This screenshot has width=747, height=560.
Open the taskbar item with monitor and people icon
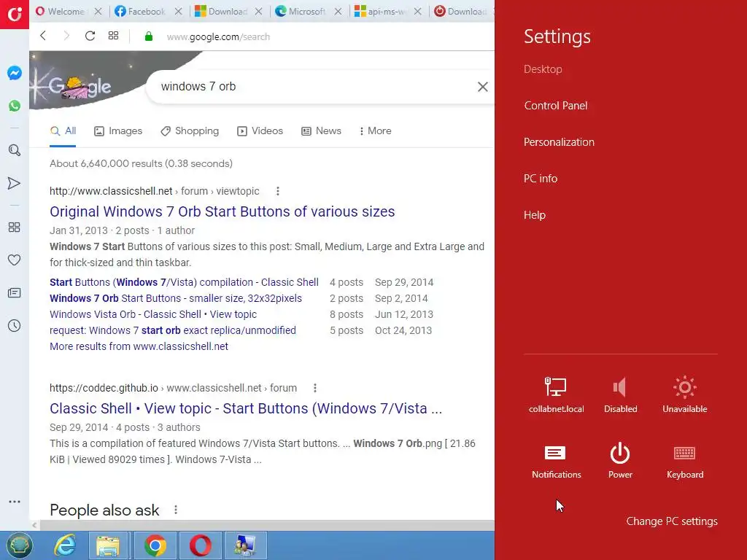[x=245, y=545]
